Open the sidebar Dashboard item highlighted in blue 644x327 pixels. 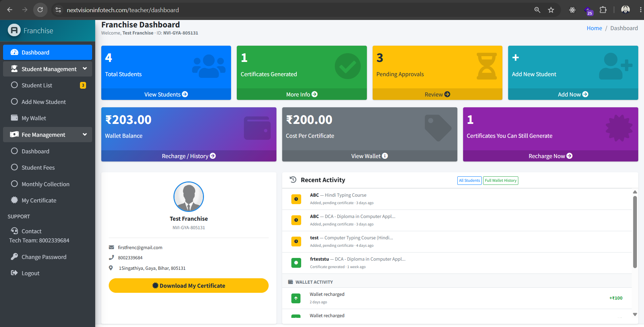point(47,52)
